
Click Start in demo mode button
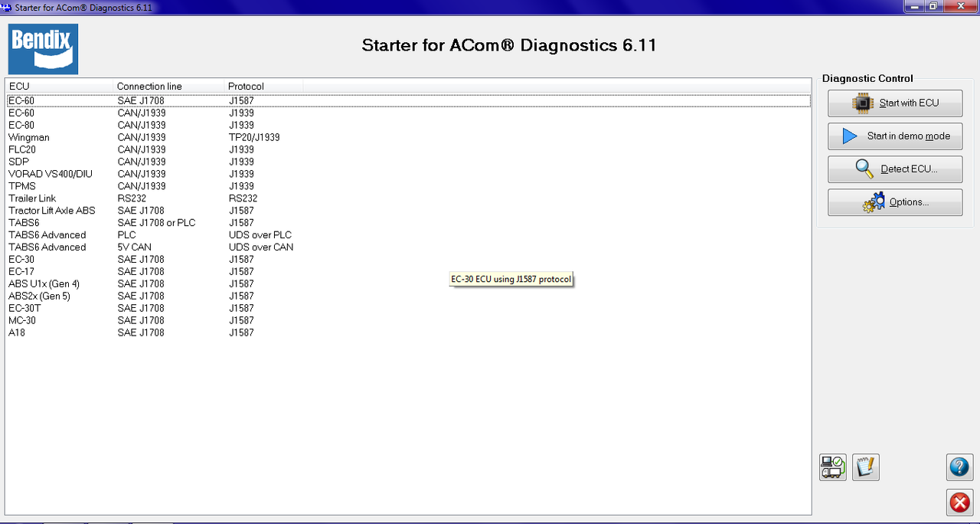pyautogui.click(x=895, y=136)
